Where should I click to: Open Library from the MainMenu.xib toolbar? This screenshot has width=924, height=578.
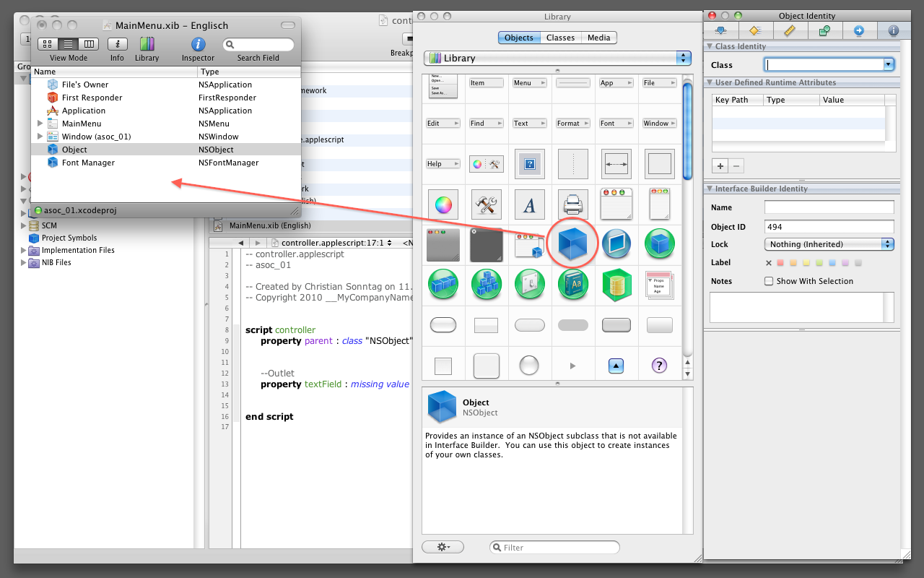click(147, 45)
